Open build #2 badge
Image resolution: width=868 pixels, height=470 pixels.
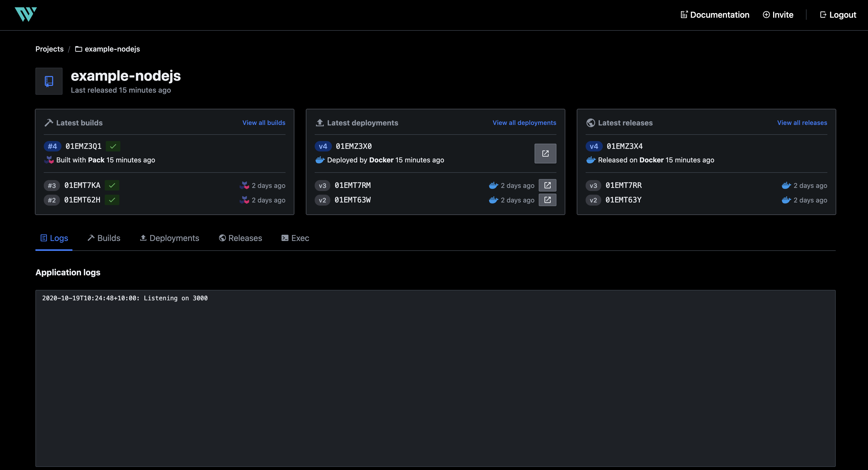pos(52,200)
